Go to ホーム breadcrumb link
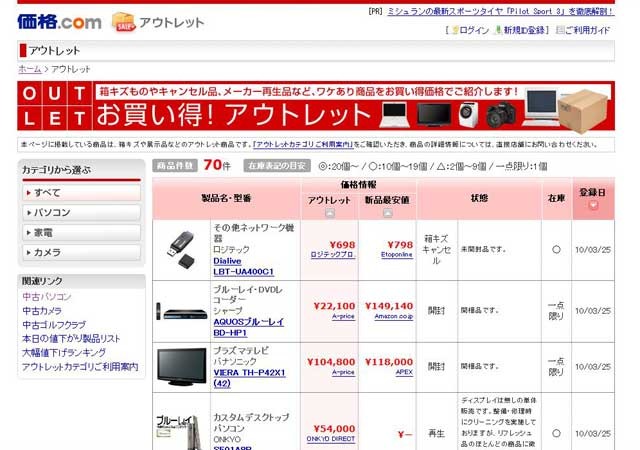Image resolution: width=640 pixels, height=450 pixels. coord(30,69)
